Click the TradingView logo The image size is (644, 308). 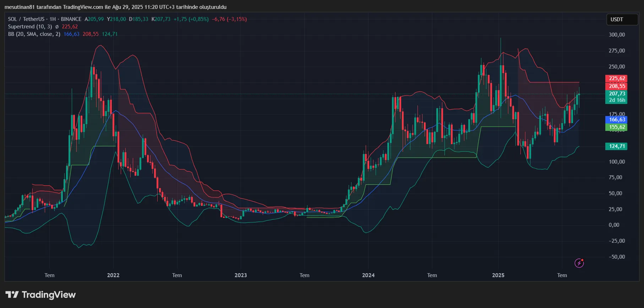click(x=40, y=295)
